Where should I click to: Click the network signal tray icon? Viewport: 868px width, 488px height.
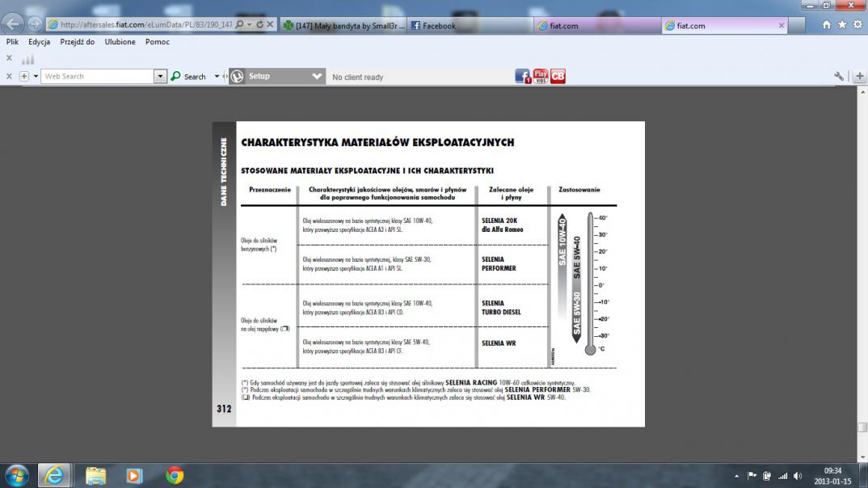pyautogui.click(x=783, y=476)
